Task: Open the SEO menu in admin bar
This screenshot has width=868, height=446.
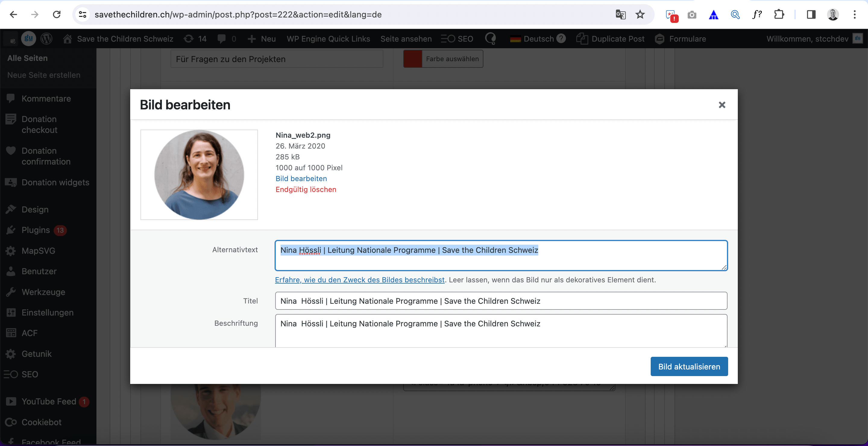Action: [457, 39]
